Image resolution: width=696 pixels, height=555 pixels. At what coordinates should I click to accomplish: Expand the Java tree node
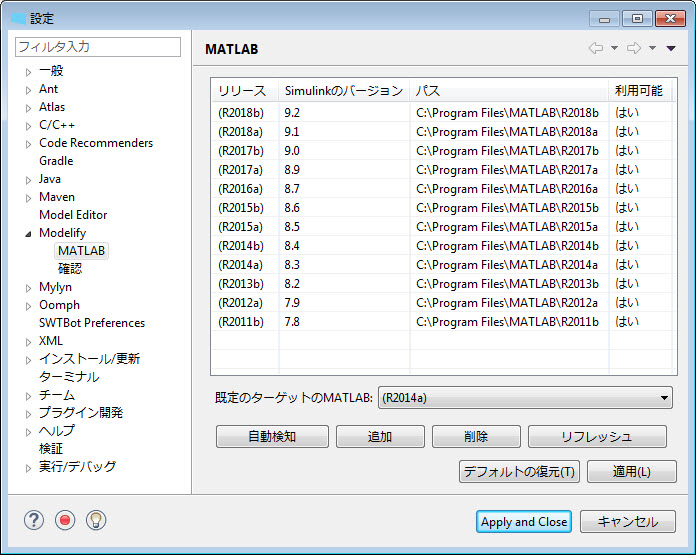(28, 180)
